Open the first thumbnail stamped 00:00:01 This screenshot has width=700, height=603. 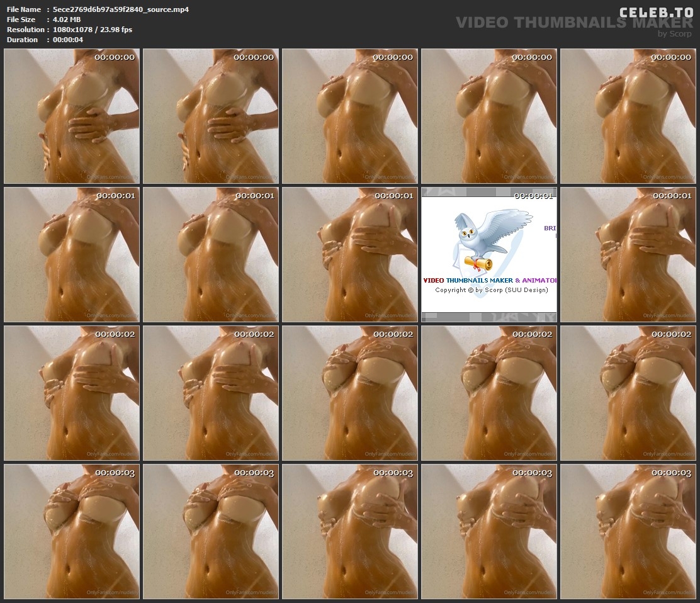pos(72,255)
